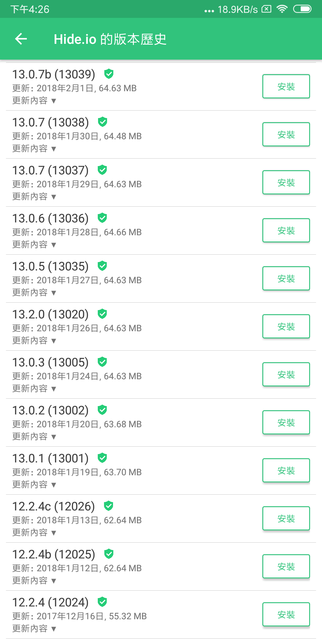Tap the verified shield beside 13.0.7 (13038)
The height and width of the screenshot is (644, 322).
click(103, 122)
